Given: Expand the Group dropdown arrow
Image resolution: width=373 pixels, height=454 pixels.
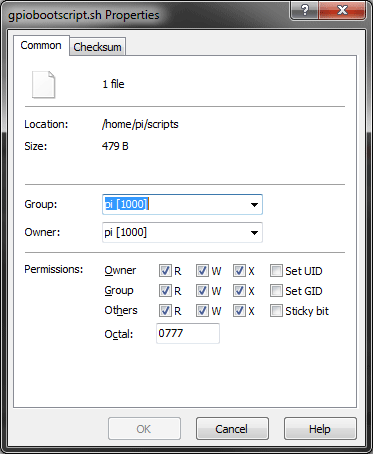Looking at the screenshot, I should [x=254, y=204].
